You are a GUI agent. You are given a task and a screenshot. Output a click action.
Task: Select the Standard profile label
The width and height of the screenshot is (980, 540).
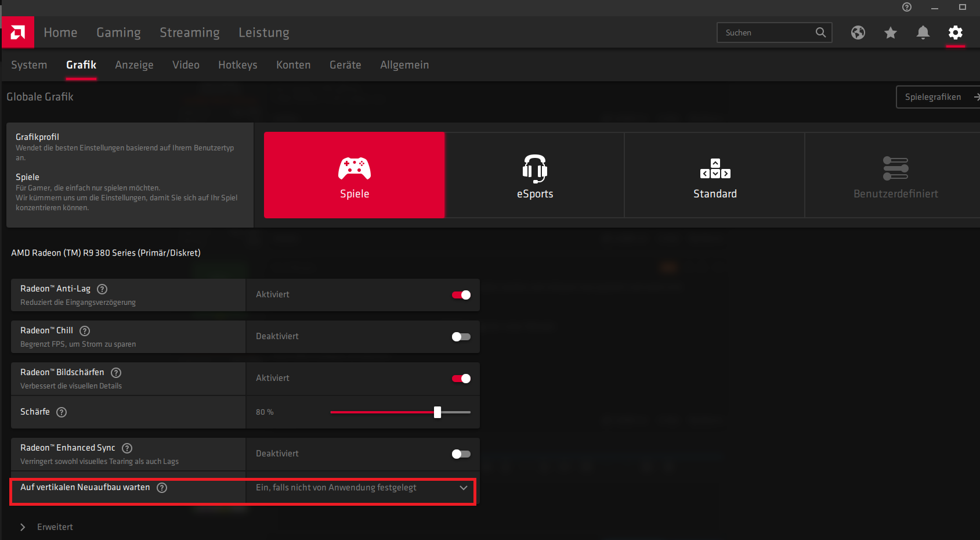[x=715, y=194]
